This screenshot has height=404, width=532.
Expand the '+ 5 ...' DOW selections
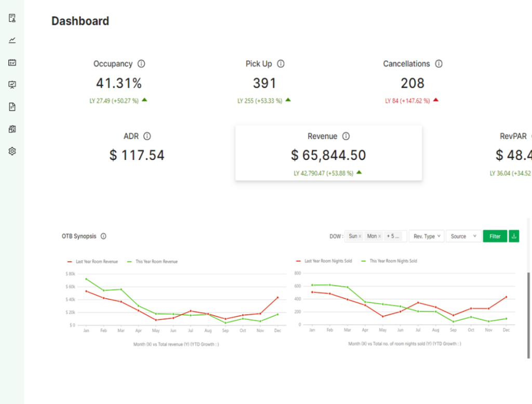click(x=394, y=236)
